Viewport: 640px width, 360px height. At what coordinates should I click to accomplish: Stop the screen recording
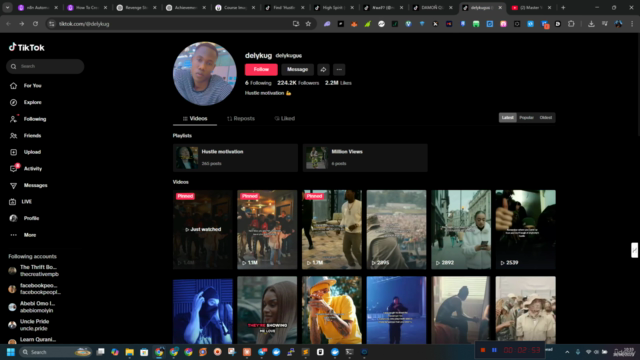[483, 350]
